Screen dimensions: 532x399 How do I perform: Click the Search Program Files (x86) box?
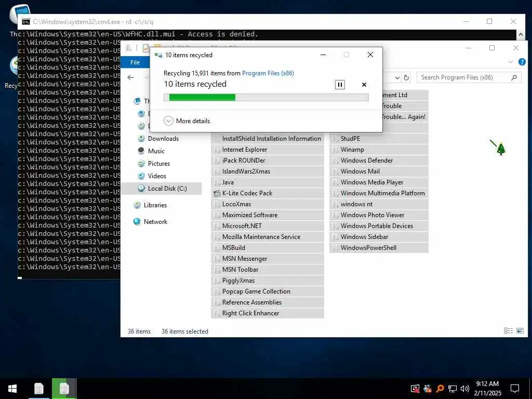tap(469, 77)
